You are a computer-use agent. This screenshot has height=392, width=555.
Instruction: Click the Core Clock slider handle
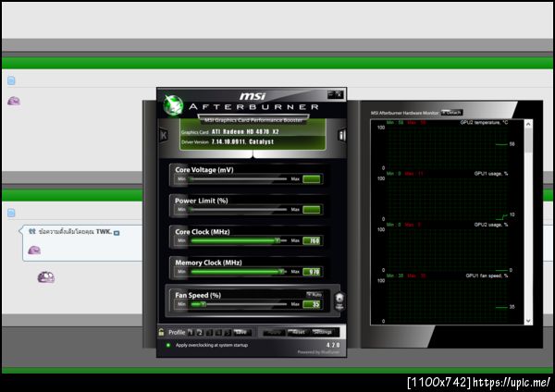277,240
